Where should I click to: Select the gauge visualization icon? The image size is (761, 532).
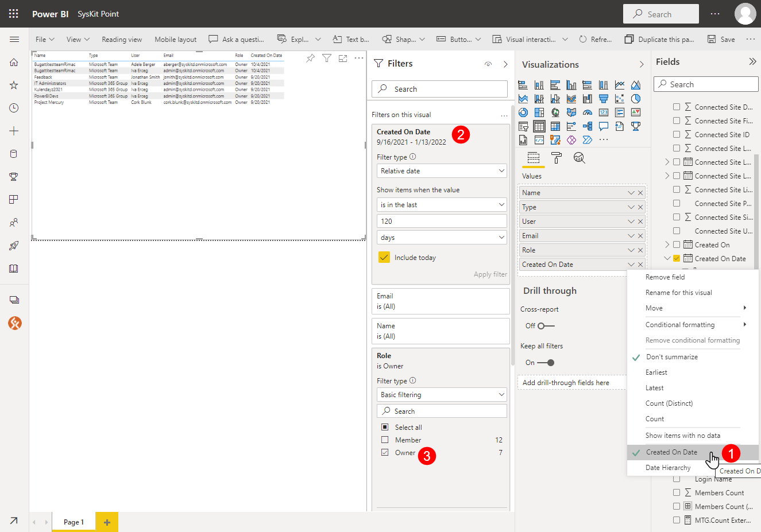(588, 112)
